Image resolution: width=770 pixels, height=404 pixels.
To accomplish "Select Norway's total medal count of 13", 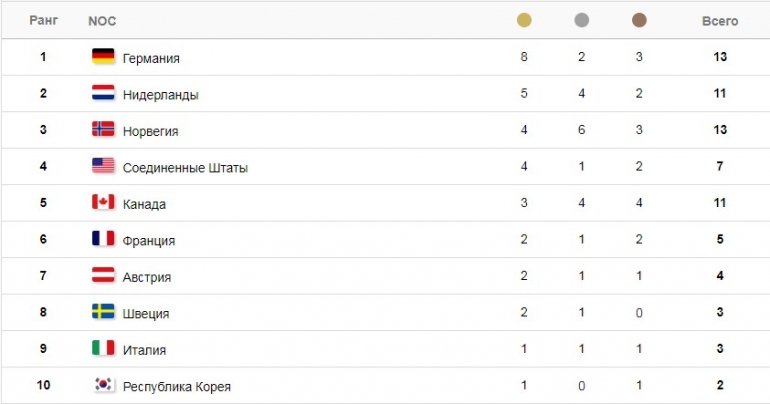I will tap(720, 130).
